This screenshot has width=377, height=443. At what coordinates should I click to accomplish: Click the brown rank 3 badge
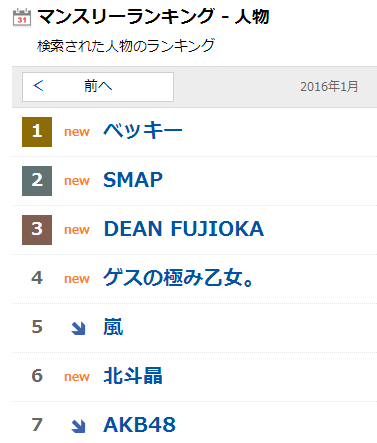click(x=37, y=230)
